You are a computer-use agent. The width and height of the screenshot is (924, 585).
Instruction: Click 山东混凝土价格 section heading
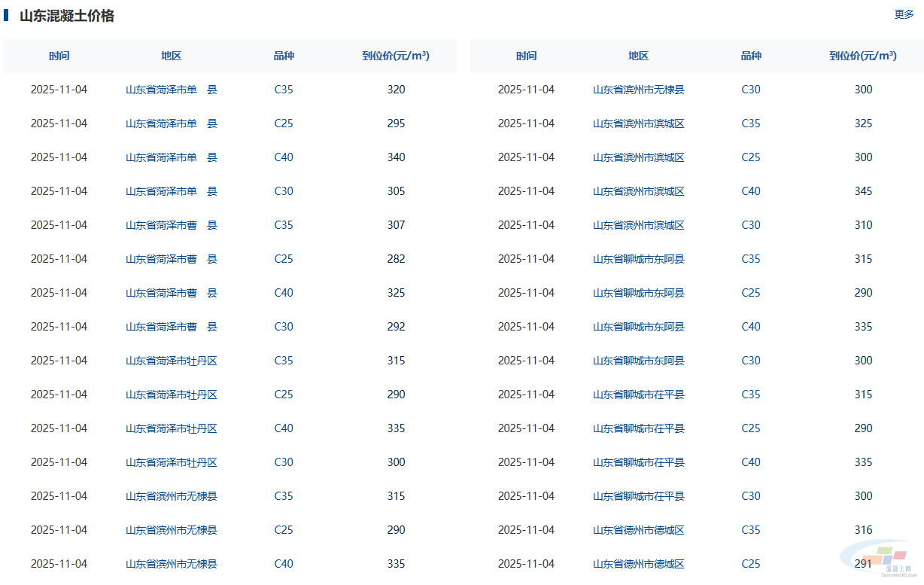pos(67,16)
